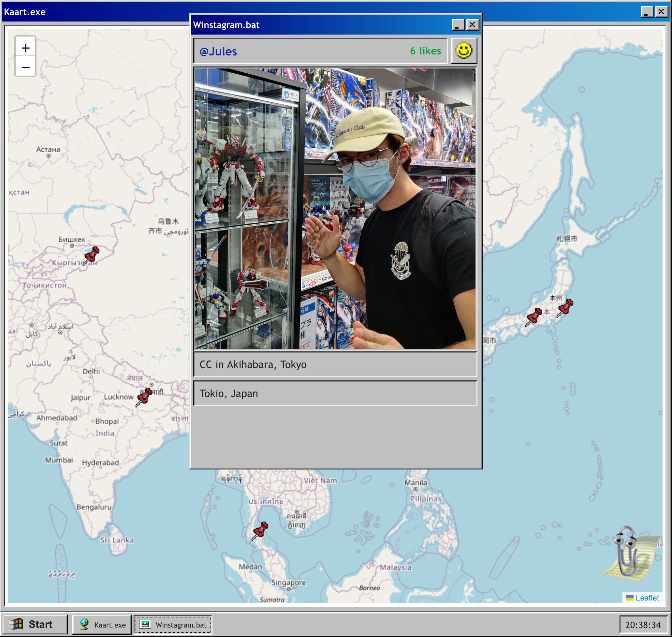This screenshot has height=637, width=672.
Task: Click the Windows logo on Start button
Action: pos(16,624)
